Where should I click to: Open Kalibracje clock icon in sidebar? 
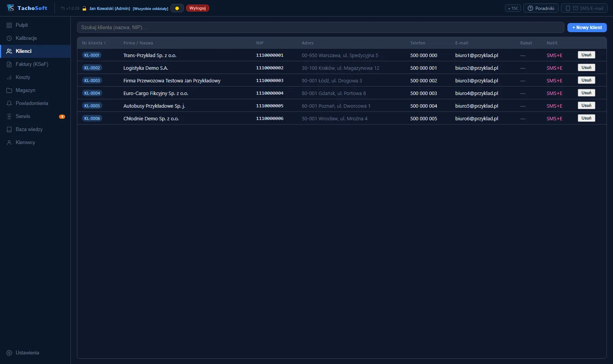tap(9, 38)
